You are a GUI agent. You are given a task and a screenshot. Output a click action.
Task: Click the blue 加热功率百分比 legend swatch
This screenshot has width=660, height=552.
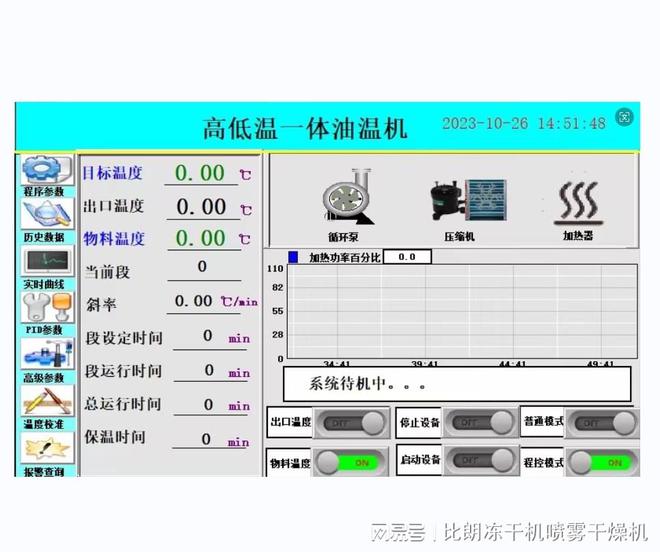click(x=293, y=257)
